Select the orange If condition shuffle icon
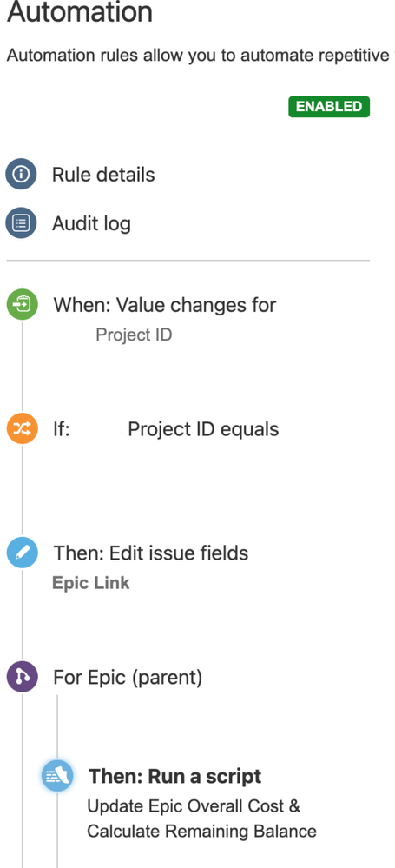Image resolution: width=395 pixels, height=868 pixels. point(22,429)
